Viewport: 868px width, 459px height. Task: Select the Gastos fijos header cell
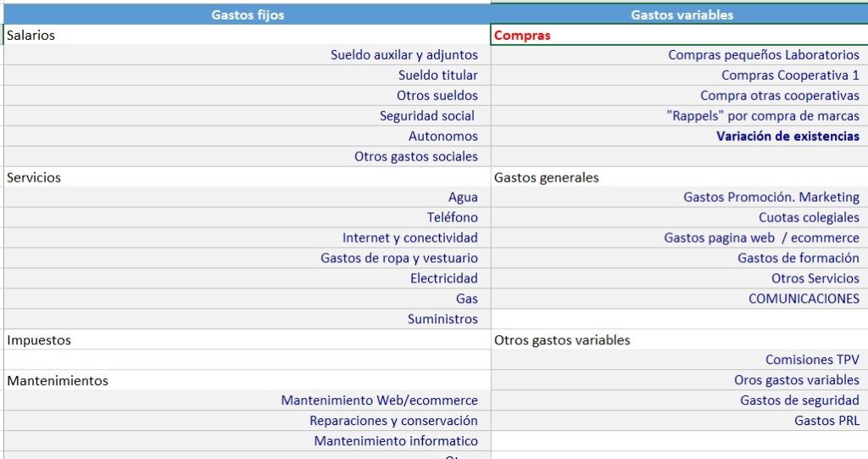pyautogui.click(x=248, y=15)
